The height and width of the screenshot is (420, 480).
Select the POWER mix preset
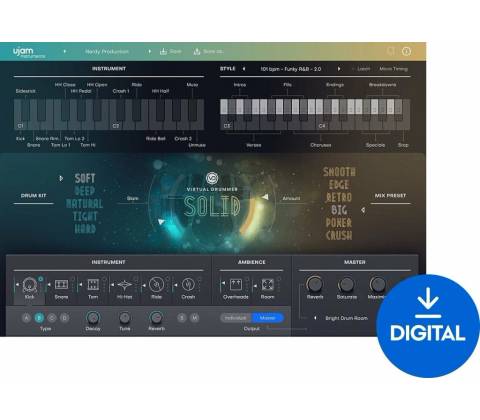[x=339, y=223]
